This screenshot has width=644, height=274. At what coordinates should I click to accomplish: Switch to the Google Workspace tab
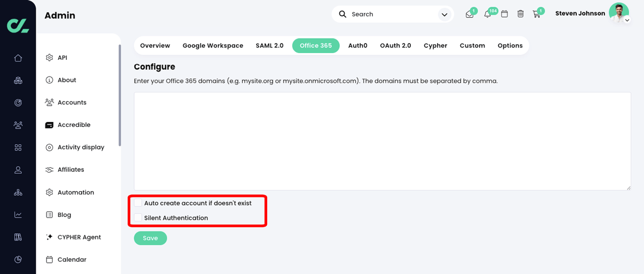(x=213, y=46)
